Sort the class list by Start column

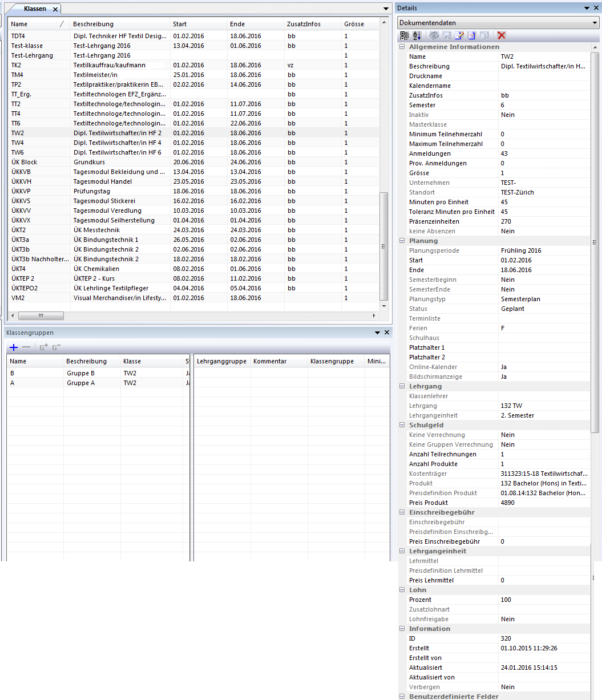[197, 24]
